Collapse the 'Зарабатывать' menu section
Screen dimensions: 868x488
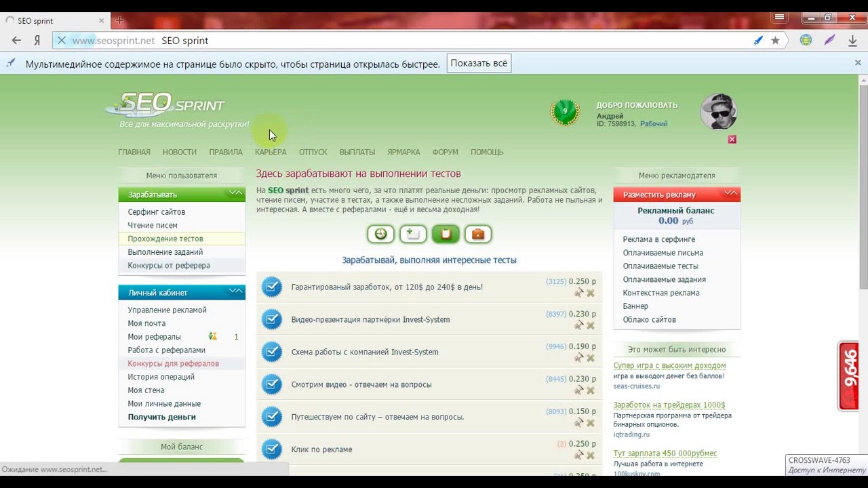[235, 193]
